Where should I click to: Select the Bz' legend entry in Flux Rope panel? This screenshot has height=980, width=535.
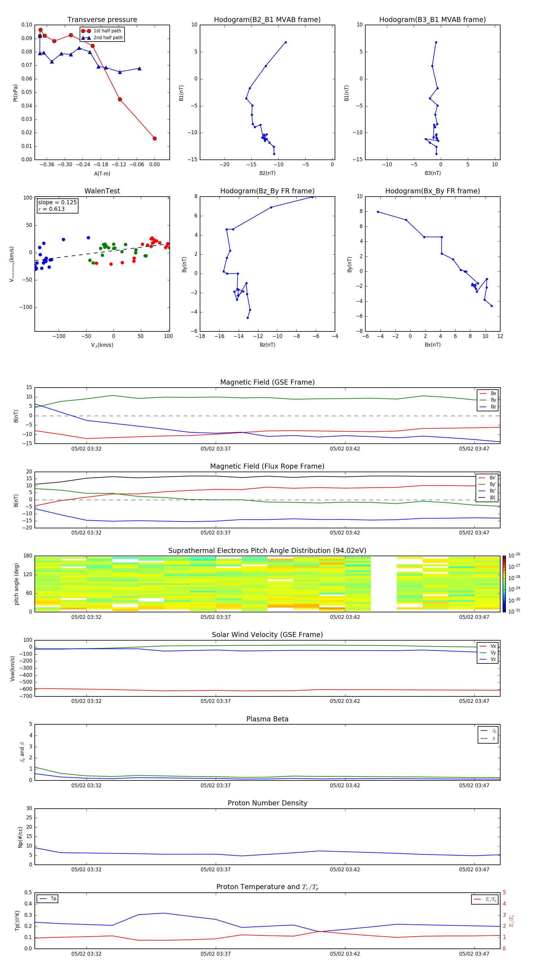tap(487, 491)
